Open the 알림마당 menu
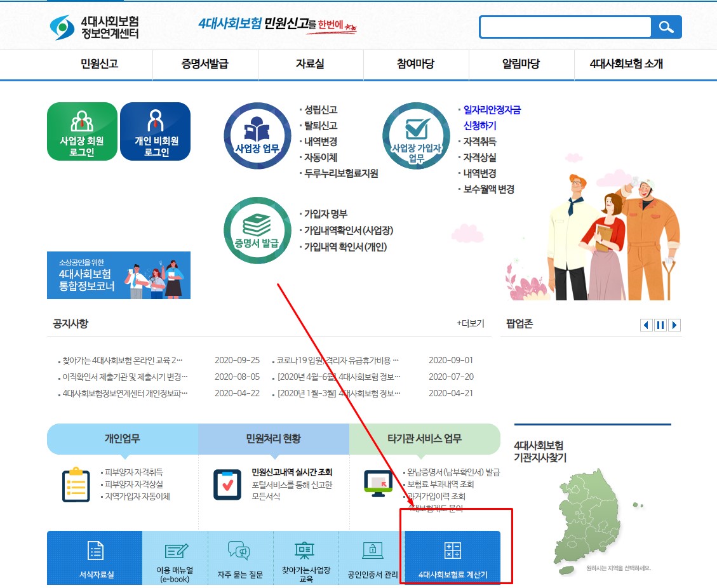The image size is (717, 588). point(521,63)
